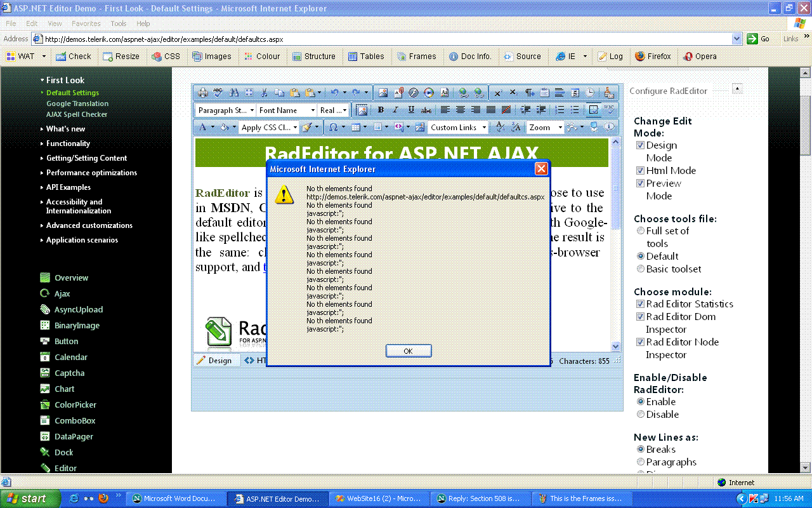The image size is (812, 508).
Task: Apply Subscript formatting
Action: point(513,93)
